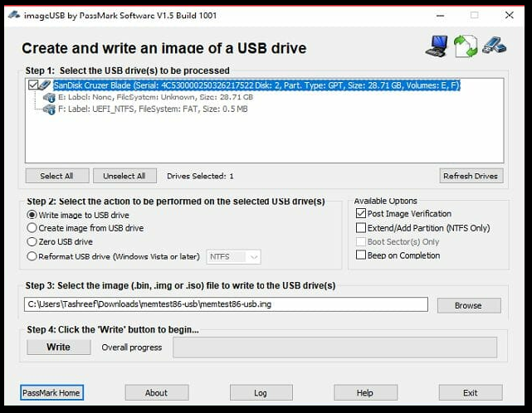
Task: Click the image file path input field
Action: pyautogui.click(x=226, y=304)
